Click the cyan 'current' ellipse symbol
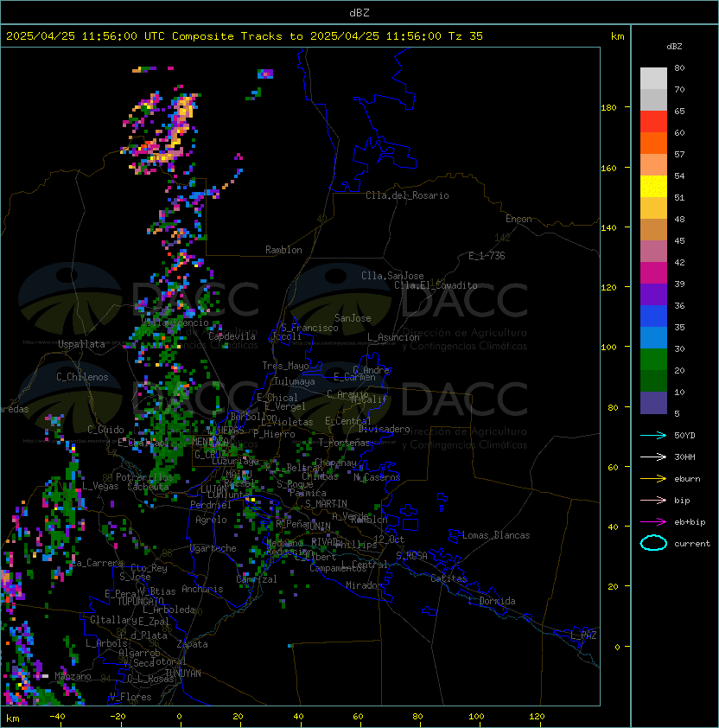The width and height of the screenshot is (719, 728). pos(653,543)
